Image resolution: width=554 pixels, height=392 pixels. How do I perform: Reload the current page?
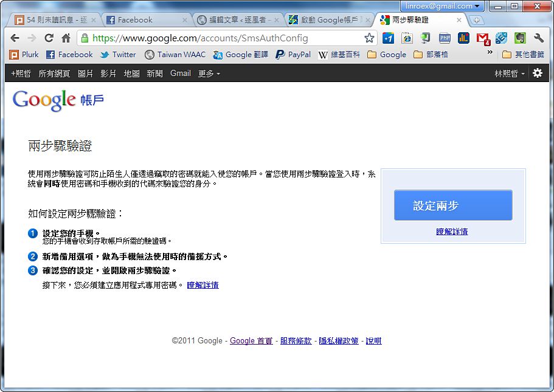tap(49, 38)
